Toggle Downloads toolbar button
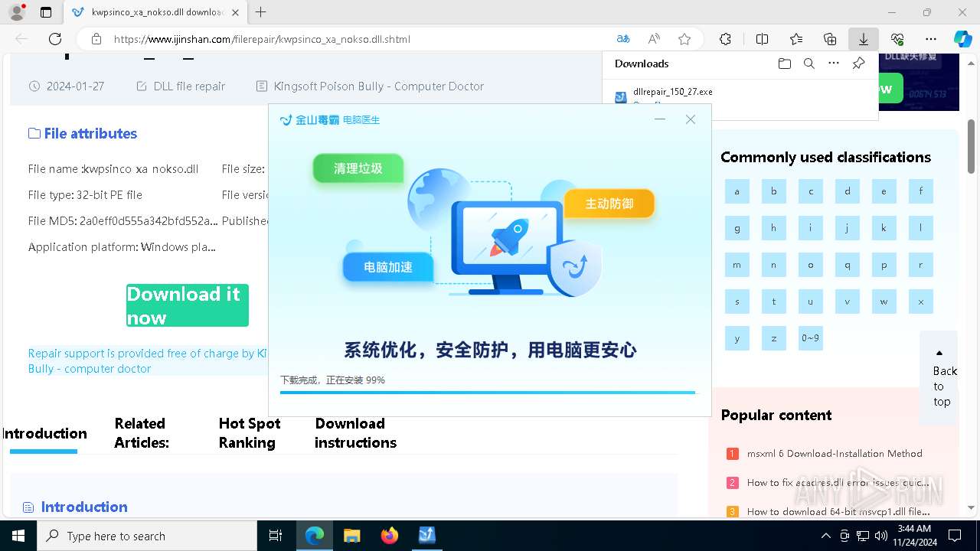The image size is (980, 551). [x=864, y=39]
